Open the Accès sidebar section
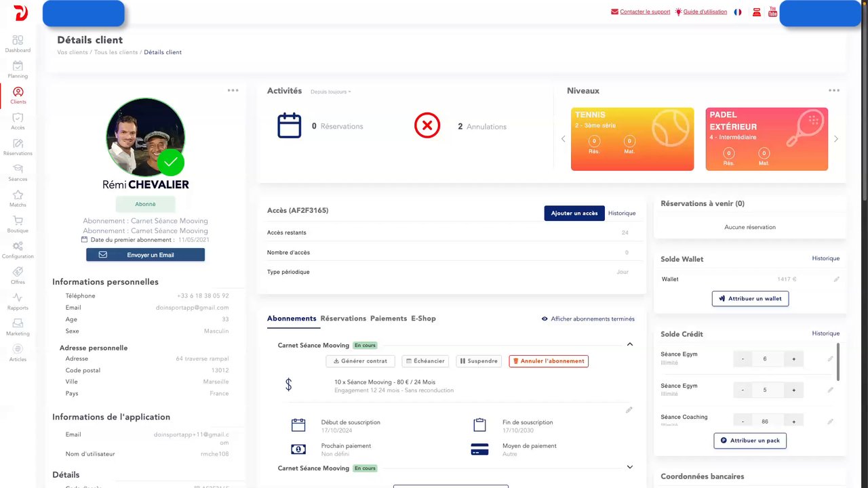 point(18,121)
